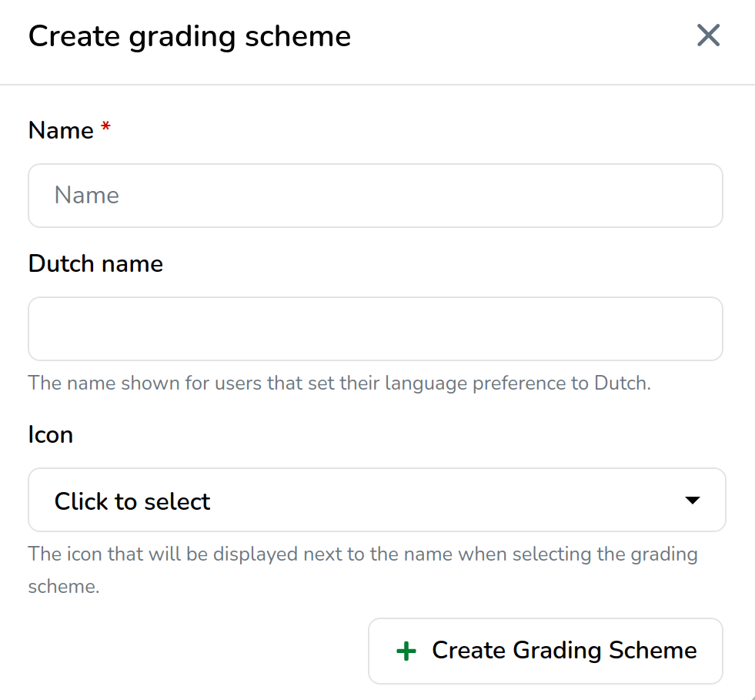Click the empty area left of the Create button
Screen dimensions: 755x700
(192, 651)
